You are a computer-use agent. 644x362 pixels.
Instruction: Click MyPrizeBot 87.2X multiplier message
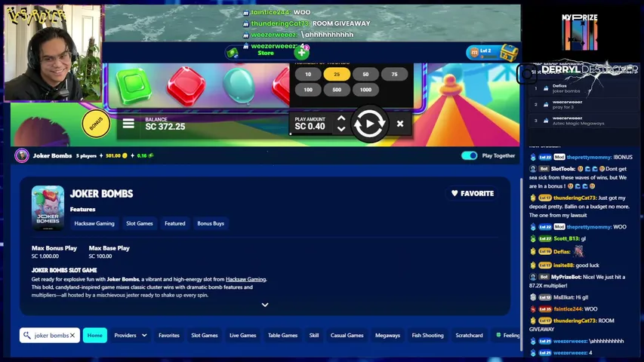pyautogui.click(x=578, y=281)
